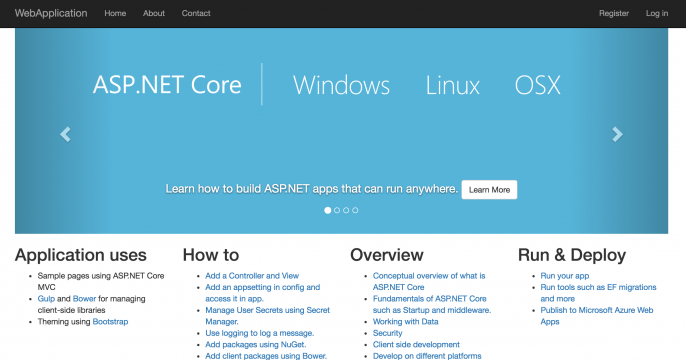The image size is (686, 360).
Task: Click the Learn More button
Action: coord(489,190)
